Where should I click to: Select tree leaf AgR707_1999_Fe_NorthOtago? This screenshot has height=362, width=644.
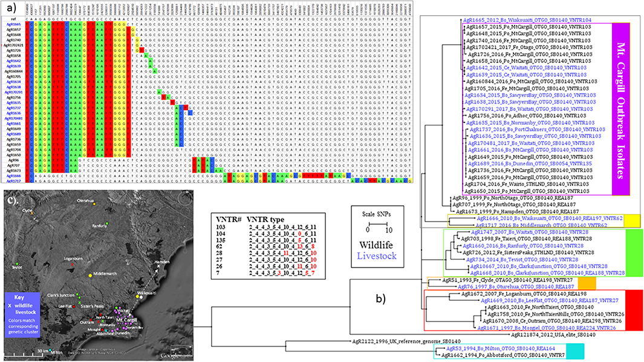[513, 204]
